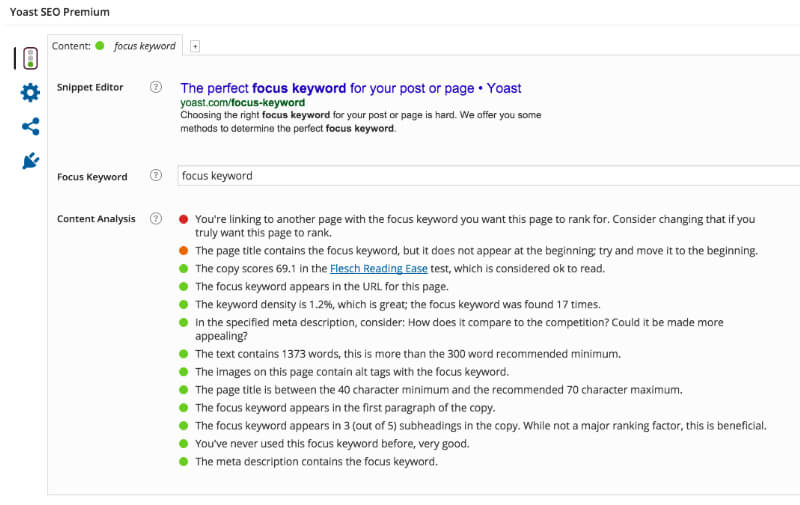The height and width of the screenshot is (505, 800).
Task: Click 'keyword density is 1.2%' line
Action: point(397,305)
